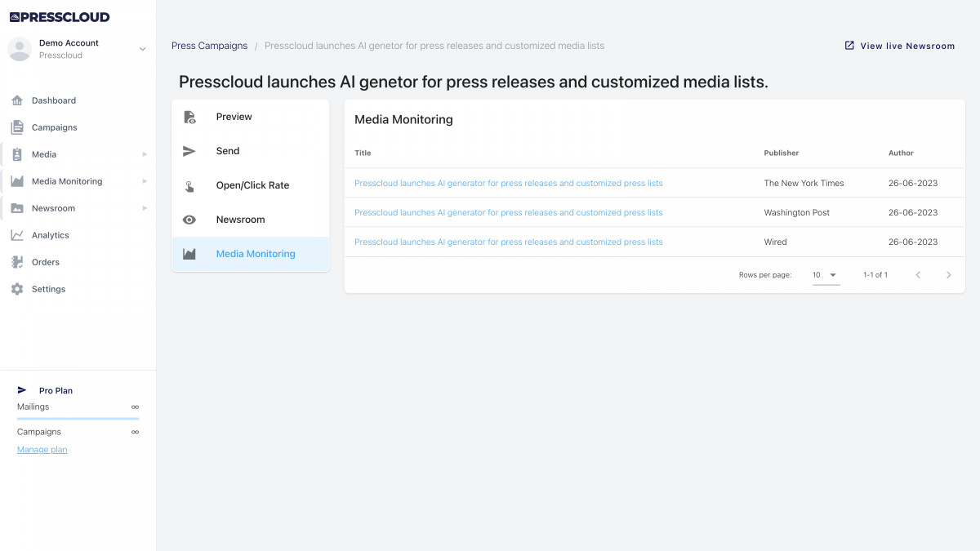This screenshot has width=980, height=551.
Task: Go to next page of results
Action: tap(948, 275)
